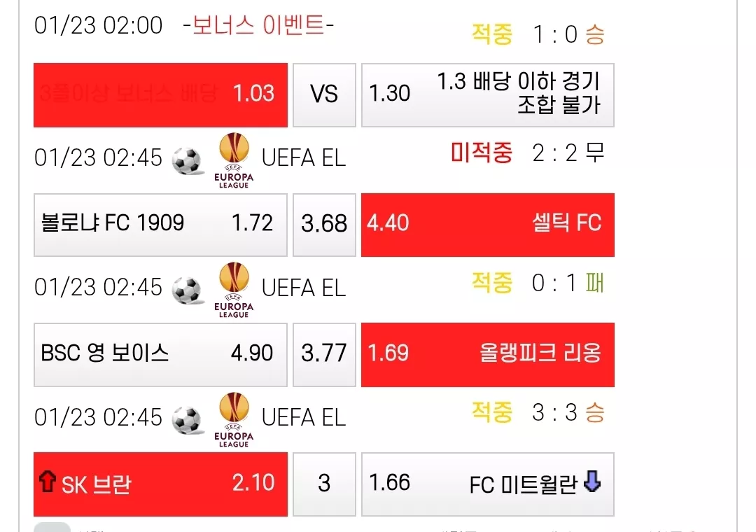Toggle the SK 브란 2.10 selection

[x=160, y=484]
